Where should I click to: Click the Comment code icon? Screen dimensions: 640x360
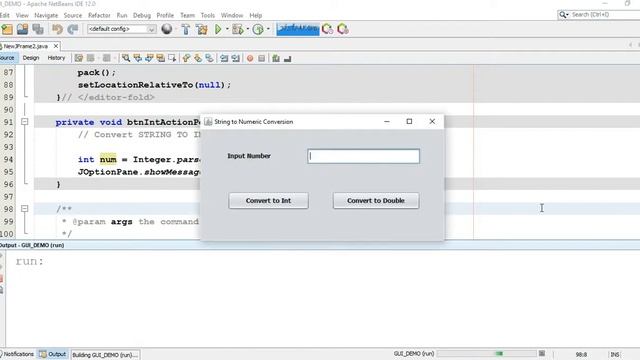[x=276, y=58]
